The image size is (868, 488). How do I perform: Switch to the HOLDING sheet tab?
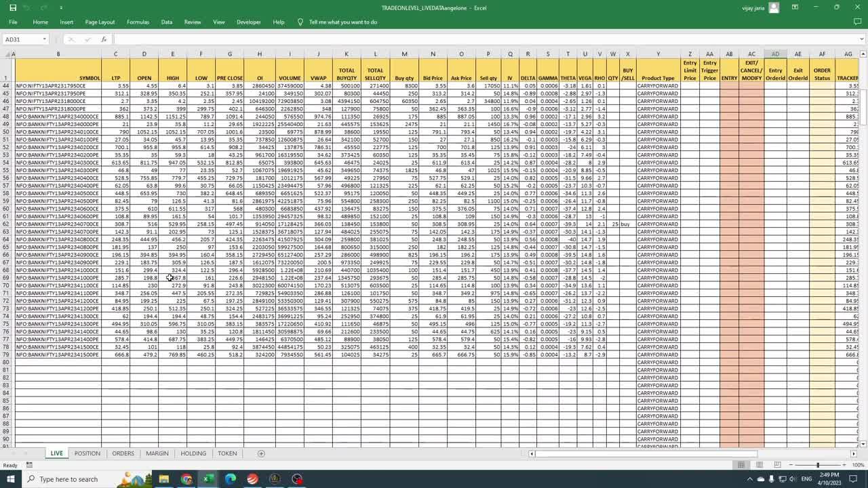193,453
